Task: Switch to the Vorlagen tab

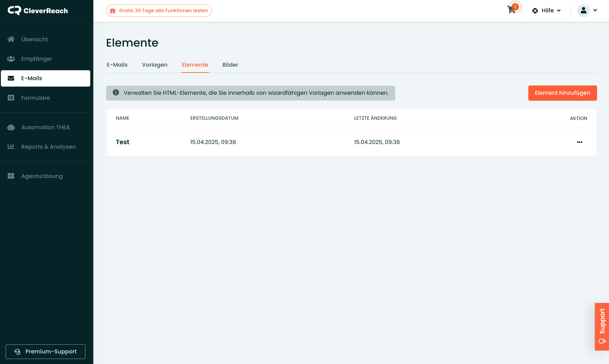Action: click(x=155, y=65)
